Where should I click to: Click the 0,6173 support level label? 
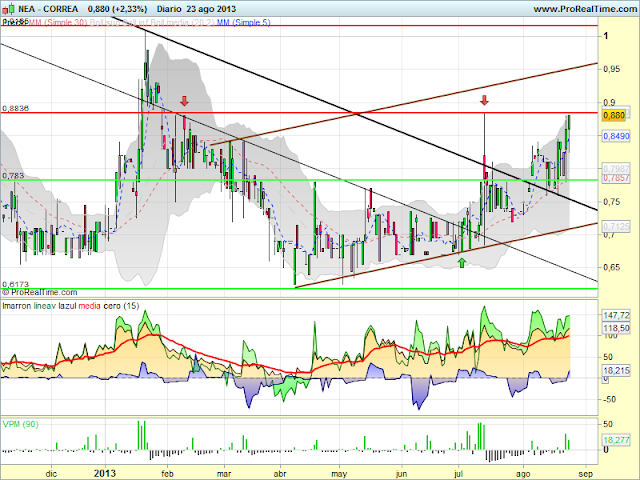pyautogui.click(x=16, y=284)
